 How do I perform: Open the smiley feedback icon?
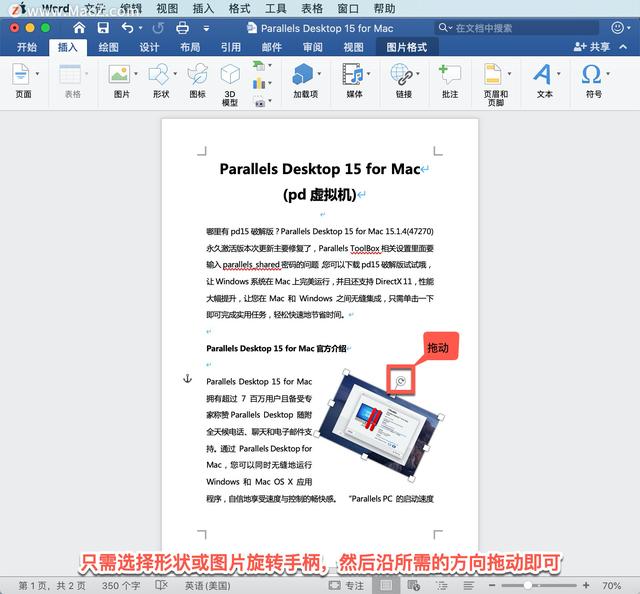[618, 27]
